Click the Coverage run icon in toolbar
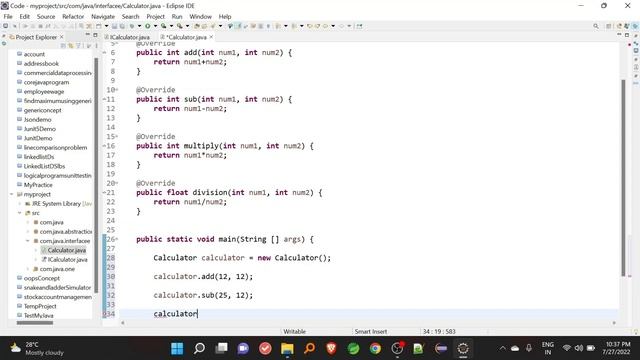The width and height of the screenshot is (640, 360). pyautogui.click(x=164, y=26)
